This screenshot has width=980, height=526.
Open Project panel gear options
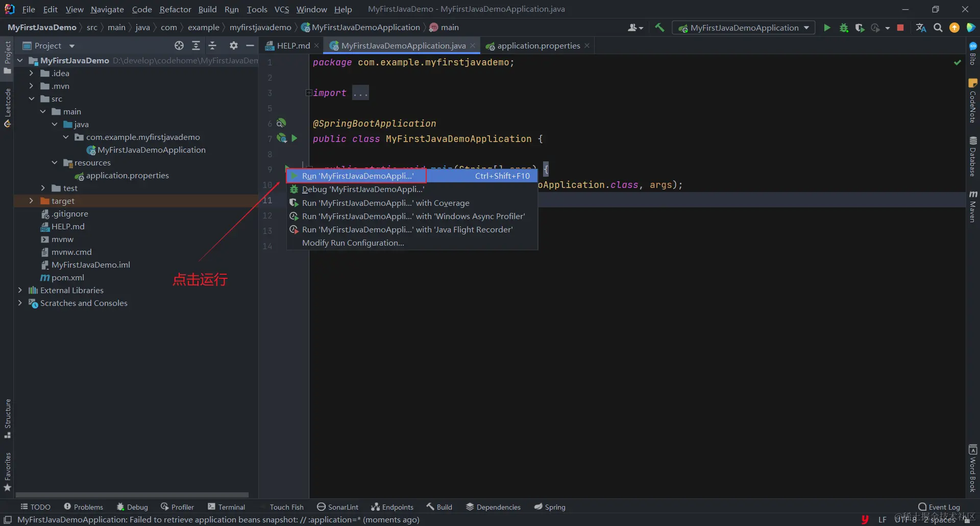click(x=233, y=45)
